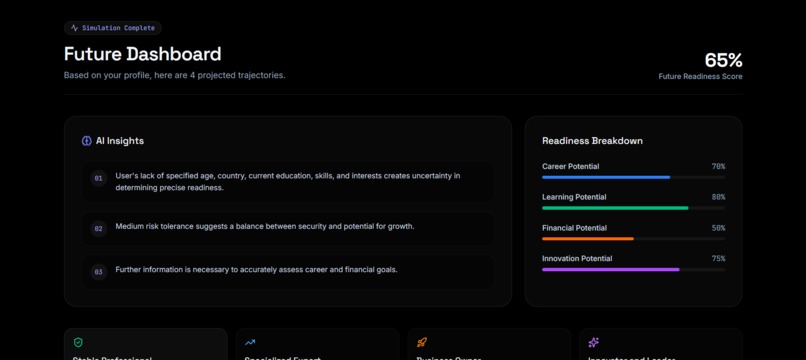Click the Career Potential progress bar
The width and height of the screenshot is (806, 360).
633,177
